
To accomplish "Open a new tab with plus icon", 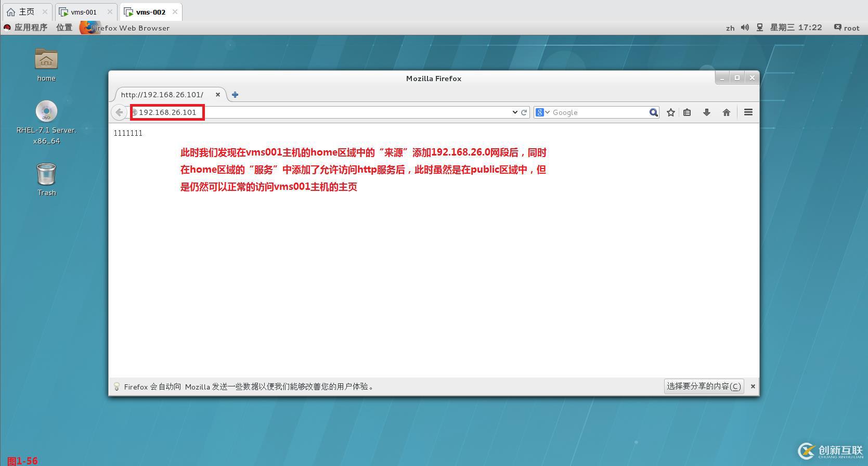I will click(x=235, y=95).
